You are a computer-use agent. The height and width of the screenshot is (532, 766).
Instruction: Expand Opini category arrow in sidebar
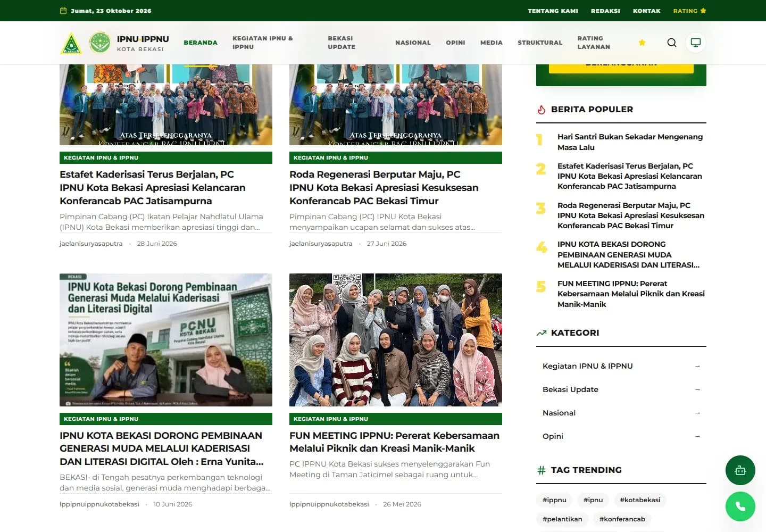point(697,436)
